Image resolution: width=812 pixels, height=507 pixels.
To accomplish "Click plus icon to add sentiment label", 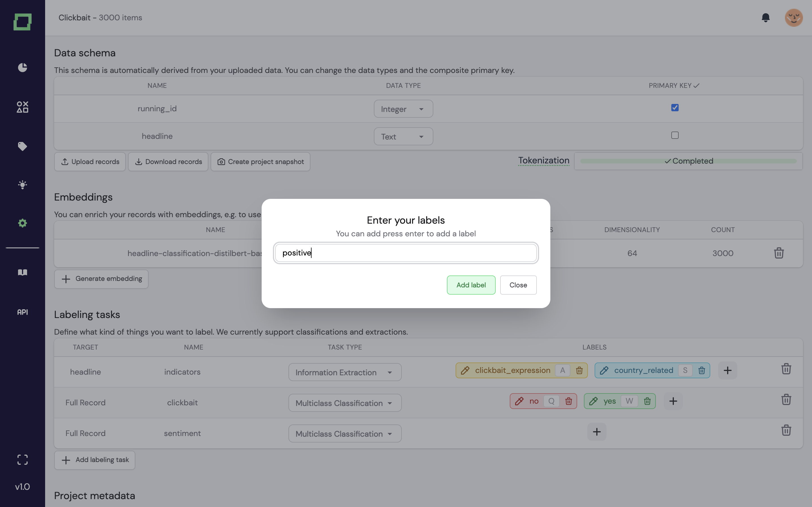I will click(x=597, y=432).
